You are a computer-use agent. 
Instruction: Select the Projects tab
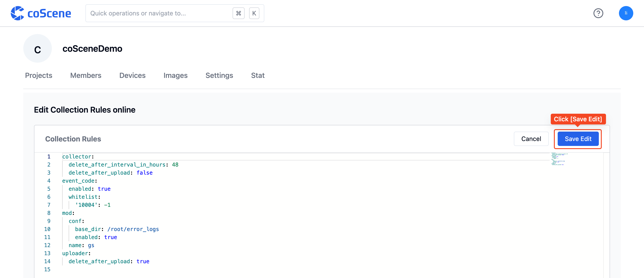[x=39, y=75]
